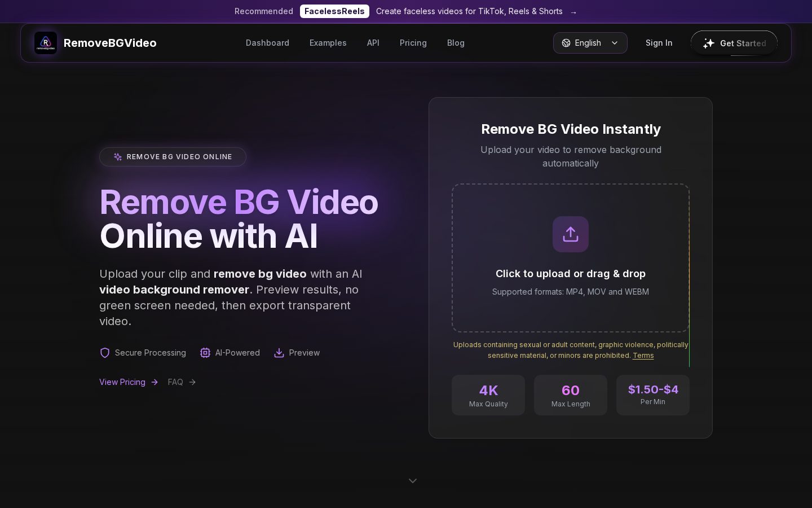Click the 'Remove BG Video Instantly' heading
The image size is (812, 508).
click(x=571, y=129)
